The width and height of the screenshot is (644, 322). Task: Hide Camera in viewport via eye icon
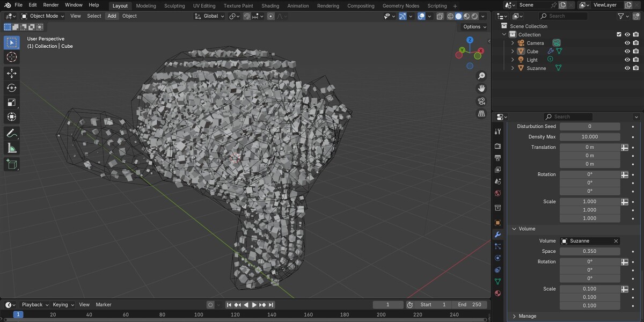(627, 43)
